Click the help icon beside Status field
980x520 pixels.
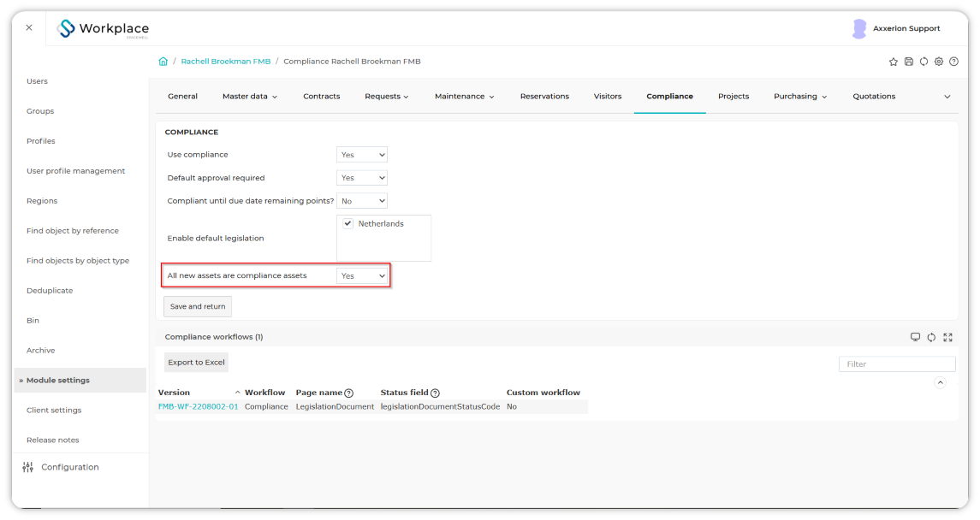pos(435,393)
